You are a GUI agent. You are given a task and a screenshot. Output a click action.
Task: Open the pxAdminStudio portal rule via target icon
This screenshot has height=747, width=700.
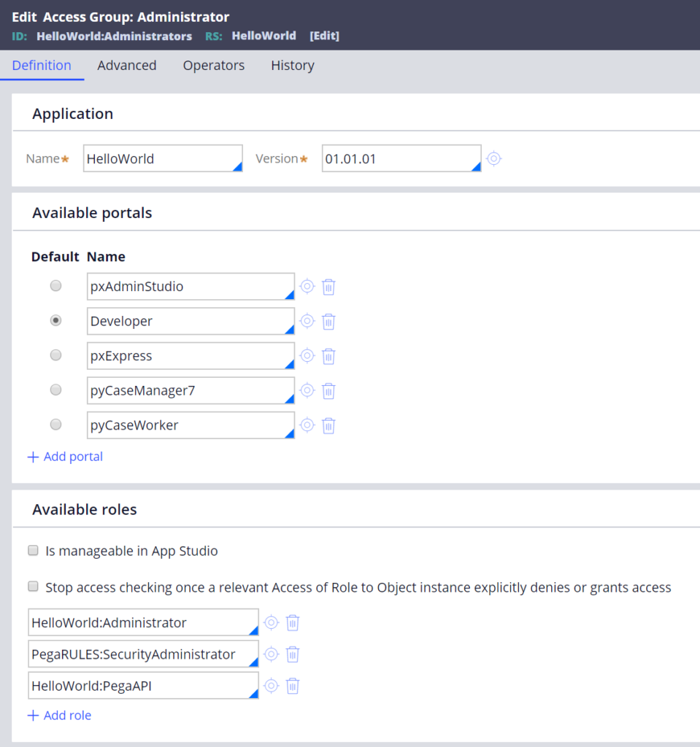click(x=307, y=286)
